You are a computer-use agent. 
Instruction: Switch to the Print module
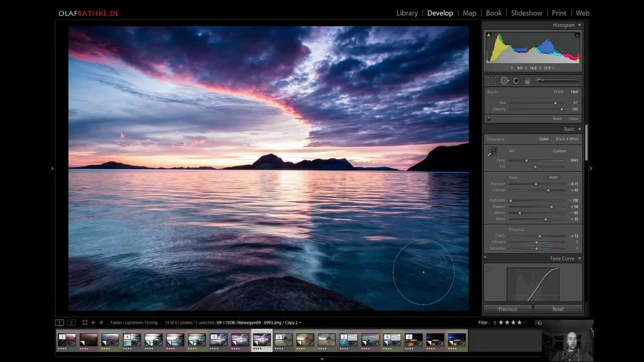pyautogui.click(x=559, y=13)
